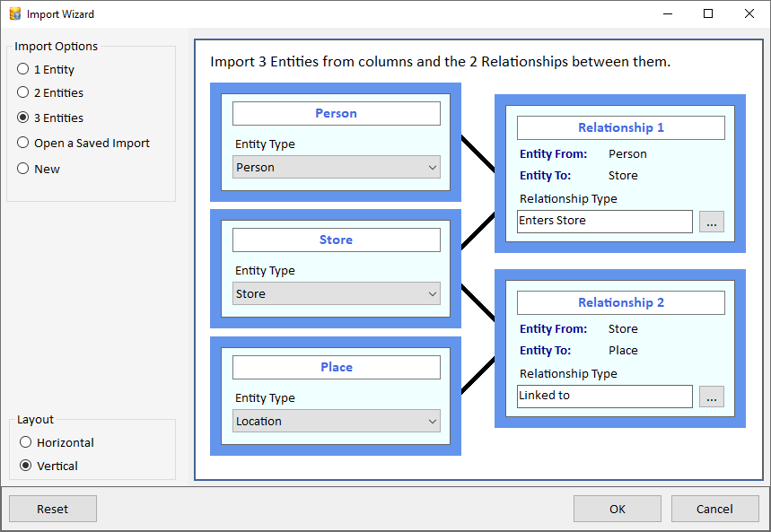Edit the Linked to relationship type text
The width and height of the screenshot is (771, 532).
603,397
